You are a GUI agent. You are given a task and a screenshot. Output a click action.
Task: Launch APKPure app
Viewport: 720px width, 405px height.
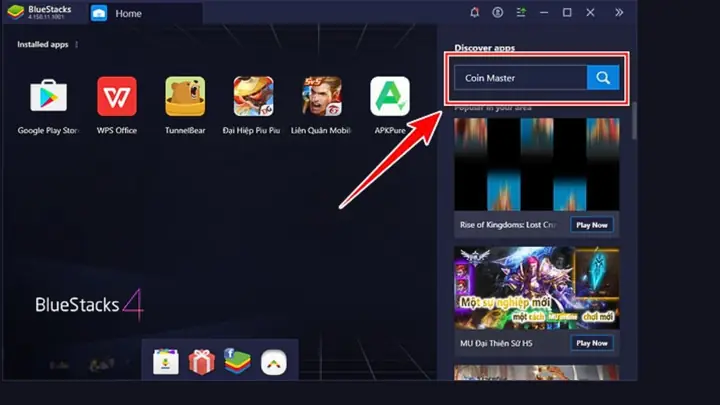(x=390, y=96)
